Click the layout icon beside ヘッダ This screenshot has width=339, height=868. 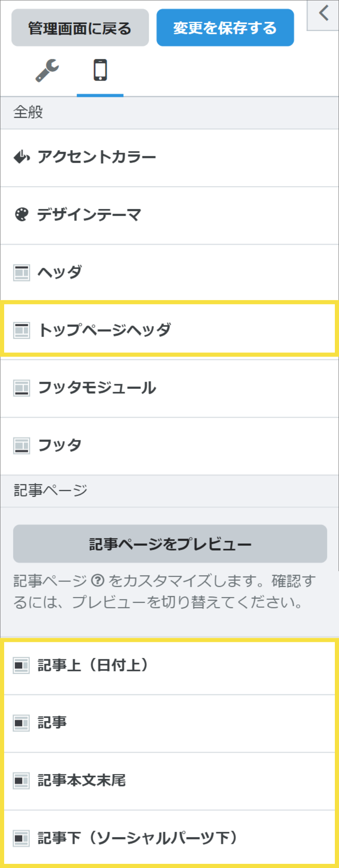tap(21, 272)
